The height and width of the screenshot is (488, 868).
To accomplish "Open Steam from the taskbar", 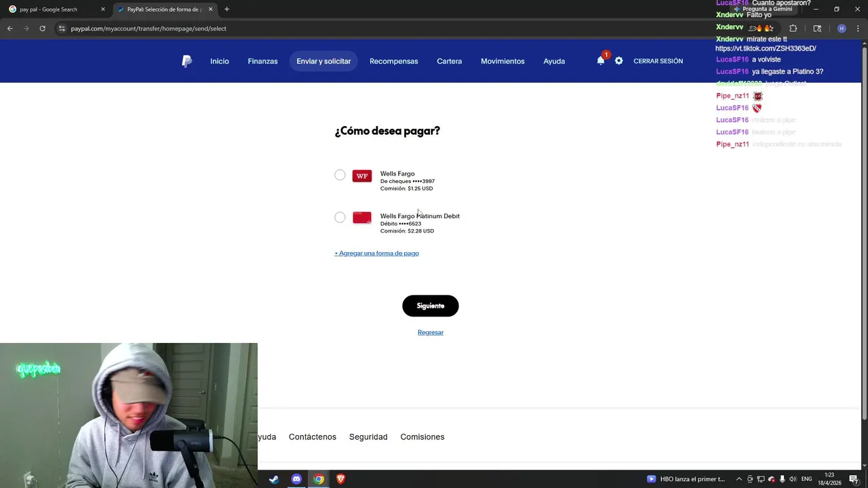I will 274,479.
